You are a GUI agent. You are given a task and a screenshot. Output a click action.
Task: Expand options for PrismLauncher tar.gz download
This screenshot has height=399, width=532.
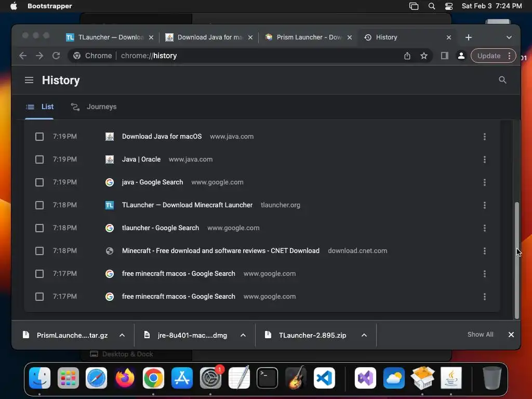(122, 335)
